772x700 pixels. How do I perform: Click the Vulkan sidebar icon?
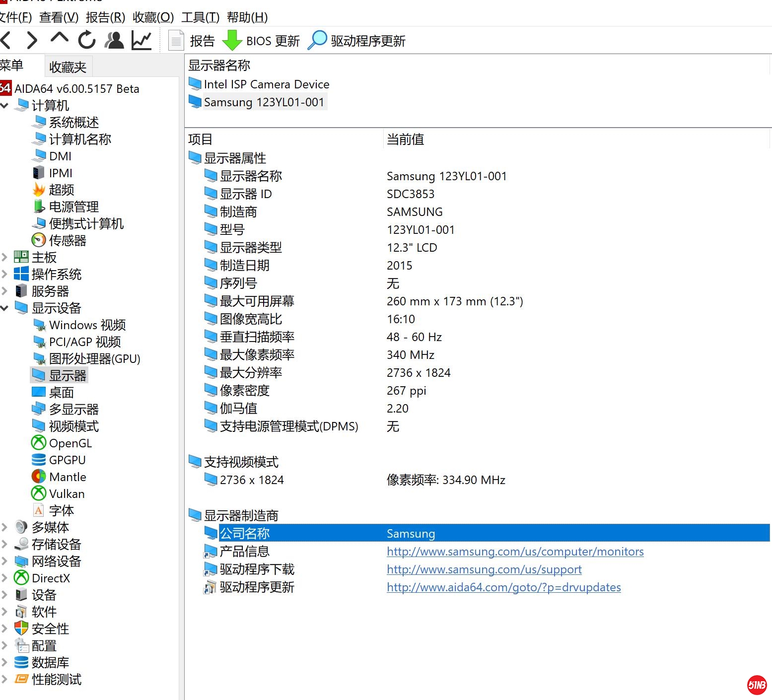coord(38,493)
